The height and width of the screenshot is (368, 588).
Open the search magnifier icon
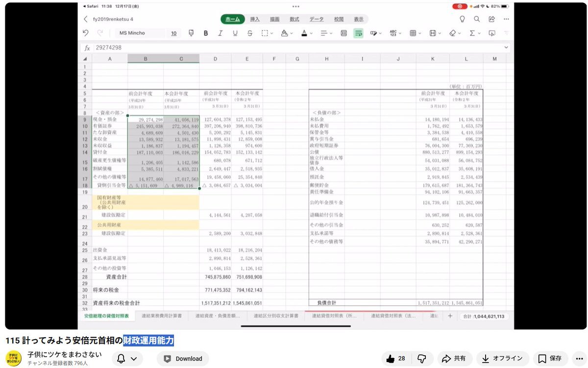(x=477, y=19)
